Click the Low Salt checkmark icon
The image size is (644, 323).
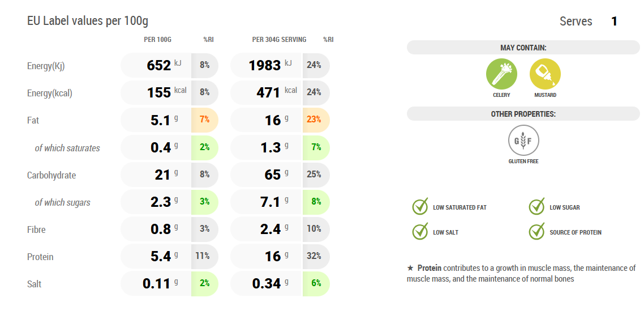click(x=420, y=232)
